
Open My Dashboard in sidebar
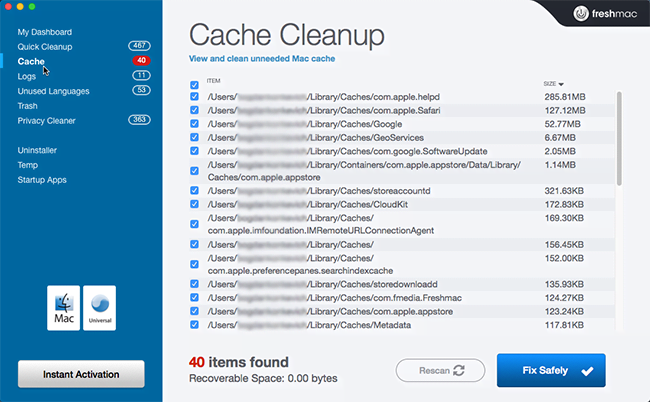44,32
